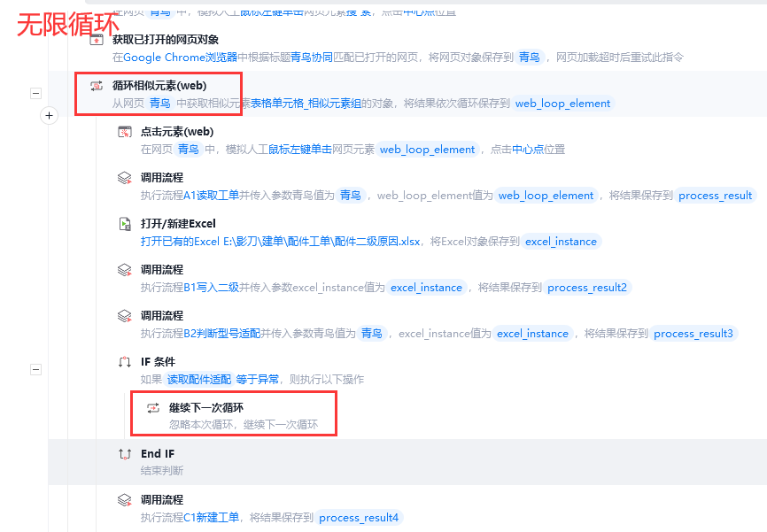The height and width of the screenshot is (532, 767).
Task: Click the icon of the C1新建工单 调用流程 step
Action: point(125,500)
